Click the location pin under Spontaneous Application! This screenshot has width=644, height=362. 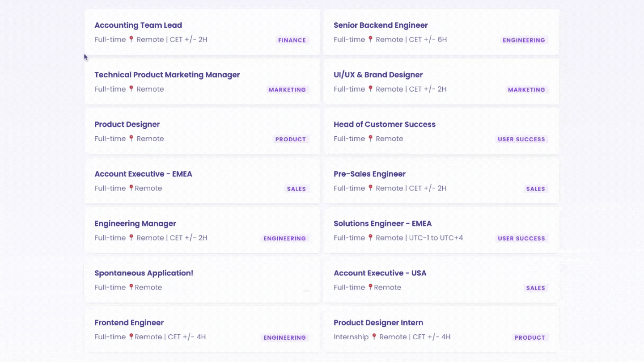pyautogui.click(x=131, y=287)
